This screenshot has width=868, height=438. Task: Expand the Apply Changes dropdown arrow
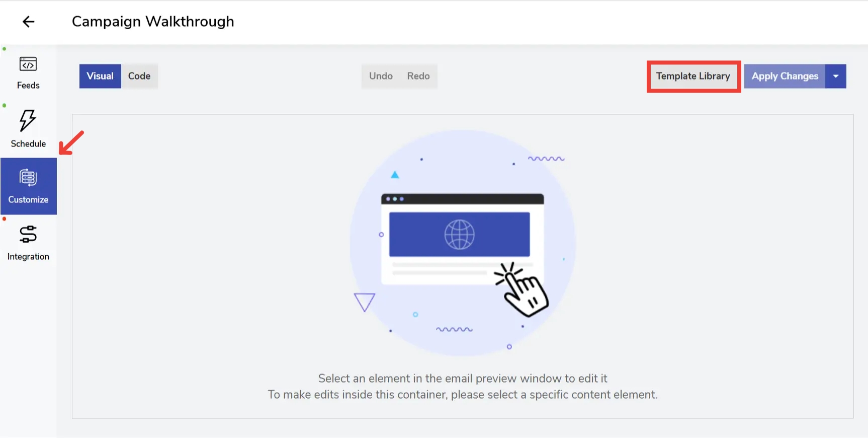[x=836, y=76]
